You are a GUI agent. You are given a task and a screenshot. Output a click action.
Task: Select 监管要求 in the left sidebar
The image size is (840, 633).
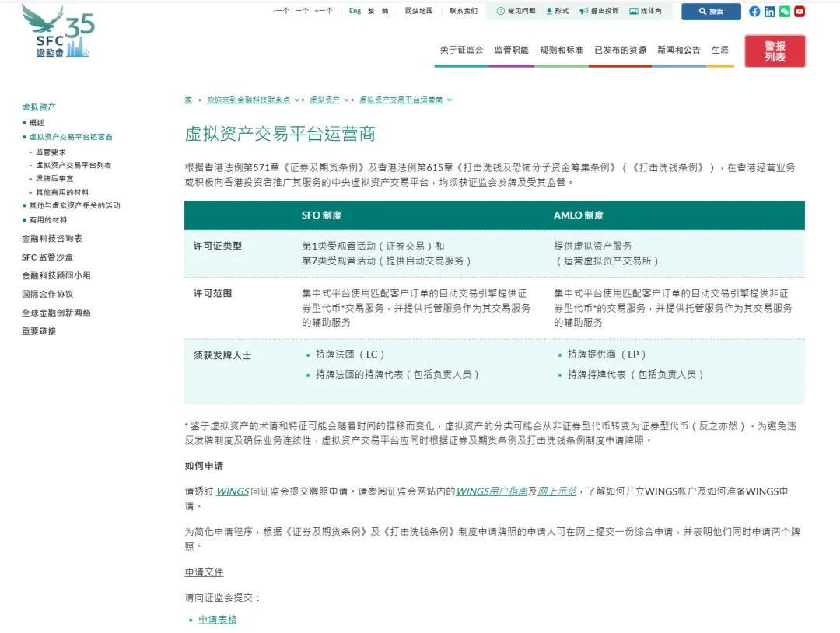(x=51, y=152)
